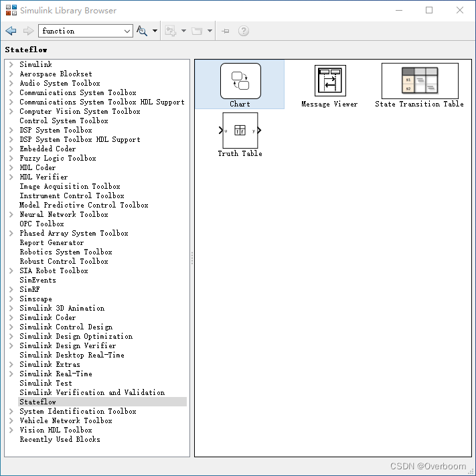Expand the Computer Vision System Toolbox node

[11, 111]
